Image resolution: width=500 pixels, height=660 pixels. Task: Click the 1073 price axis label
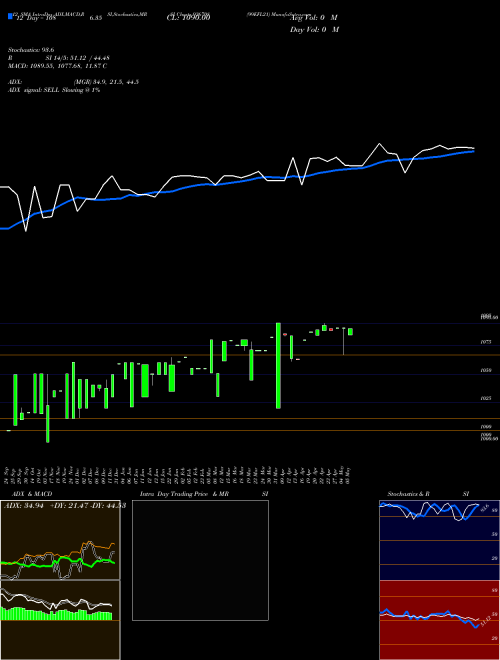(486, 343)
